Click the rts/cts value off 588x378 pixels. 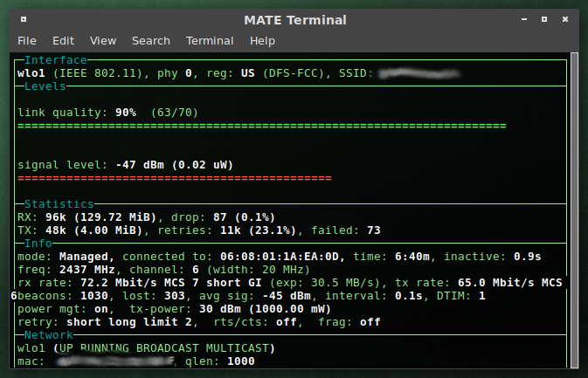pyautogui.click(x=286, y=322)
